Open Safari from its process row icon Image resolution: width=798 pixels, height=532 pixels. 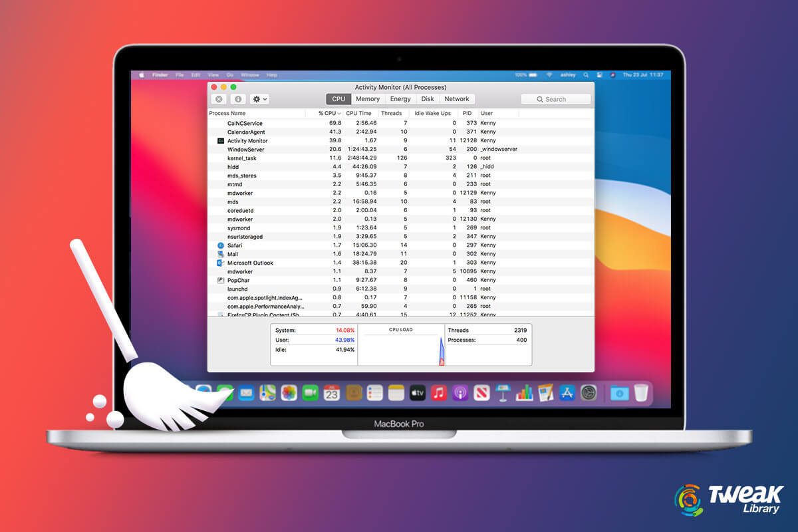point(220,245)
